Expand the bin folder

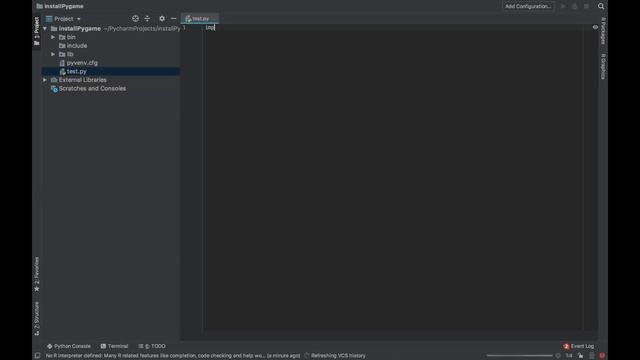(53, 37)
